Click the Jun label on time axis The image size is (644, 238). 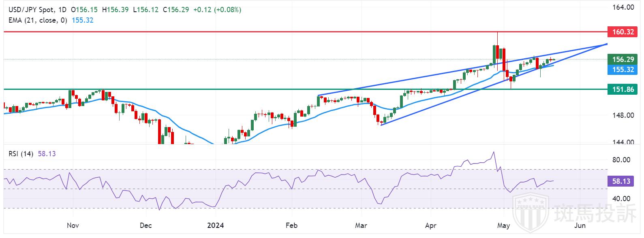click(580, 225)
